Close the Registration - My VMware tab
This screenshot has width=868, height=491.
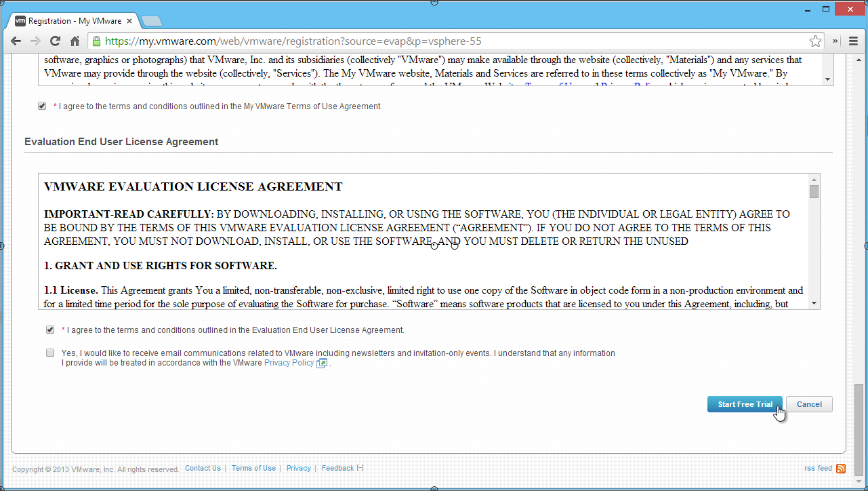pyautogui.click(x=129, y=21)
